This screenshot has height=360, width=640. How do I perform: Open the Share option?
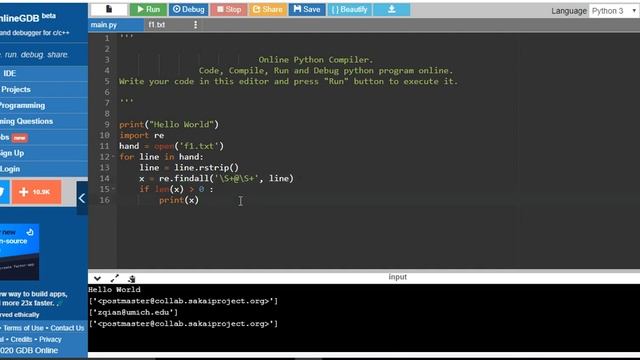[267, 9]
